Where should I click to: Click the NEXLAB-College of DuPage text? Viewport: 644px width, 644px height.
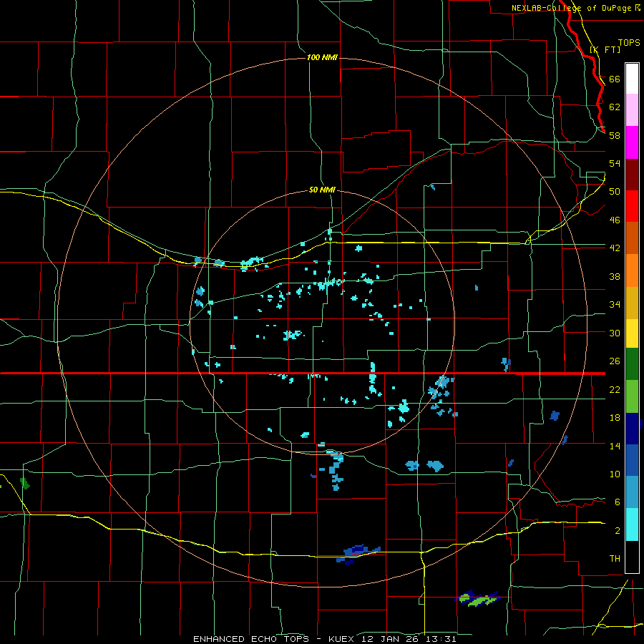[572, 8]
